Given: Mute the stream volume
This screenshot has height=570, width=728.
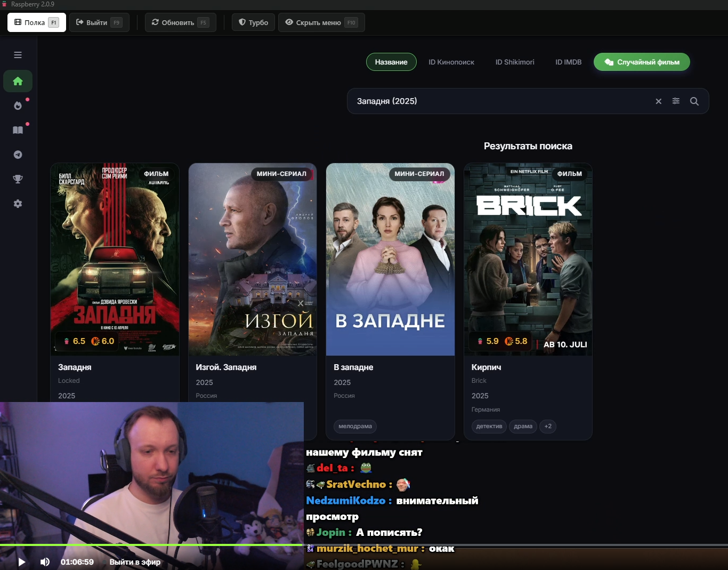Looking at the screenshot, I should point(45,562).
